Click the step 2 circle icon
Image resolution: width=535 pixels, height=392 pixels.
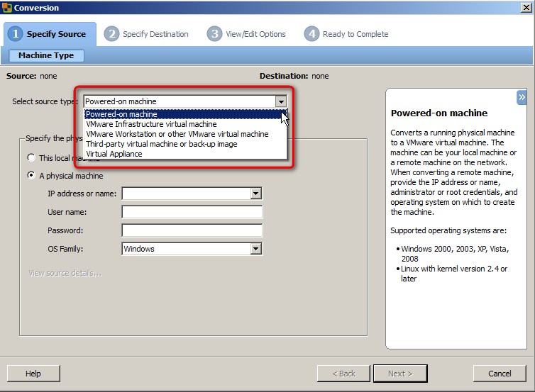tap(111, 34)
